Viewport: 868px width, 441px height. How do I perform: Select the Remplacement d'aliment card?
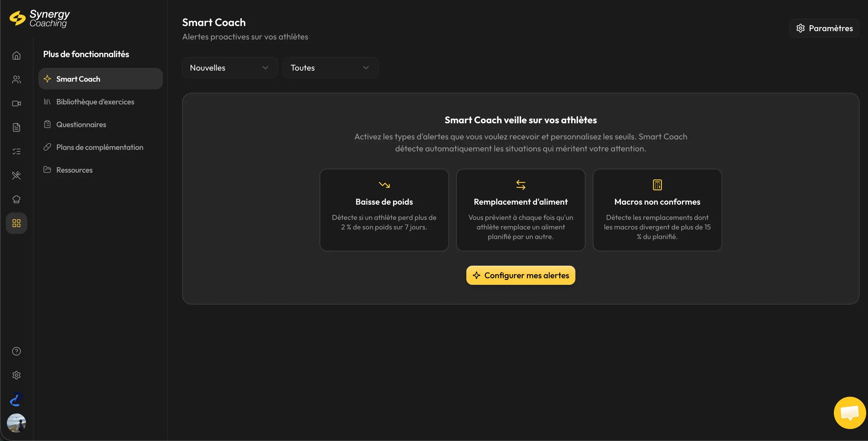[521, 210]
